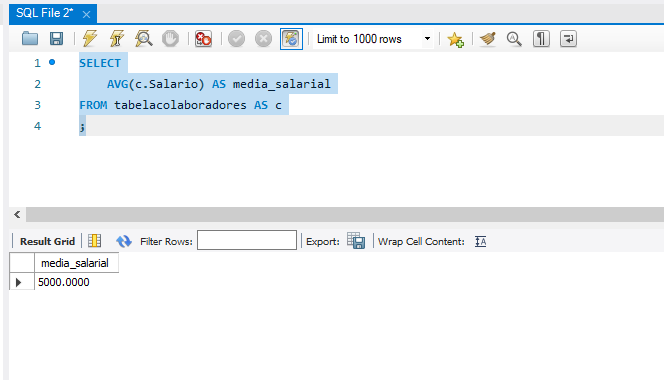Click horizontal scrollbar left arrow
The width and height of the screenshot is (664, 380).
[17, 214]
